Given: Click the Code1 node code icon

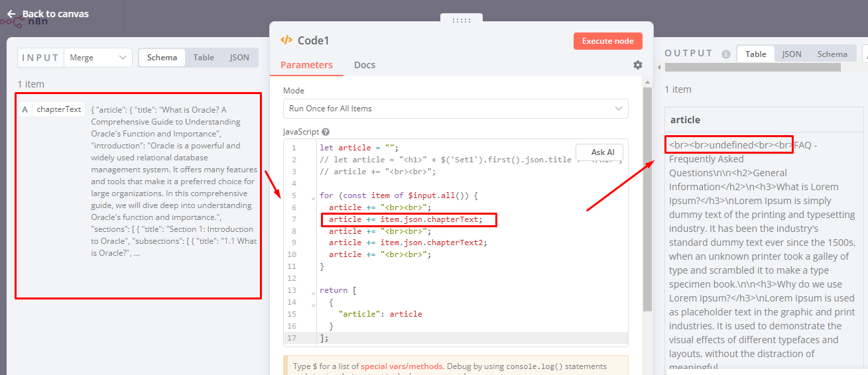Looking at the screenshot, I should [x=286, y=40].
